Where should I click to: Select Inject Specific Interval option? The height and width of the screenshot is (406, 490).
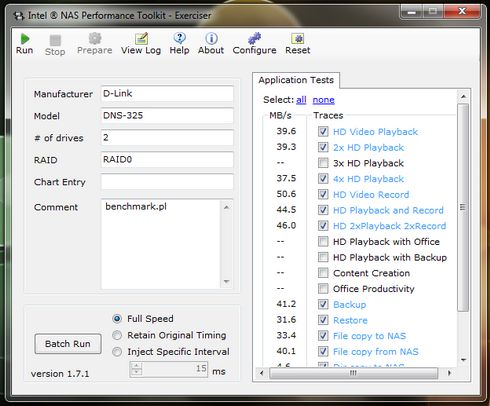coord(117,352)
